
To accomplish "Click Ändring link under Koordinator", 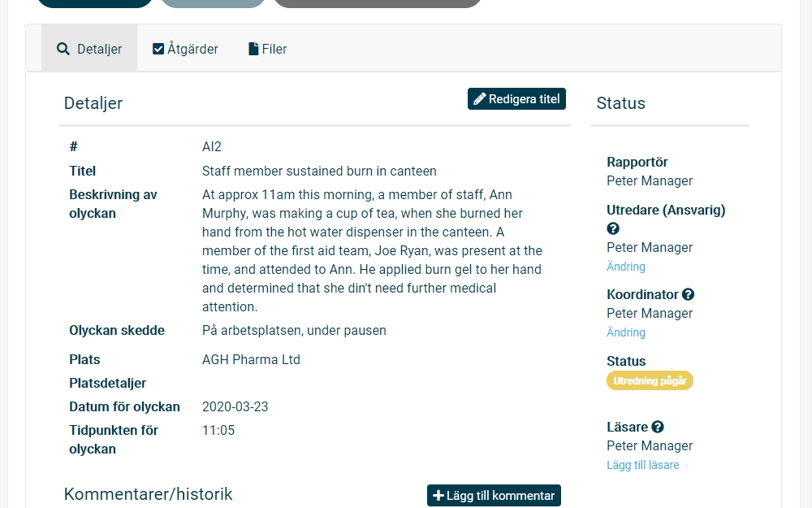I will point(625,332).
